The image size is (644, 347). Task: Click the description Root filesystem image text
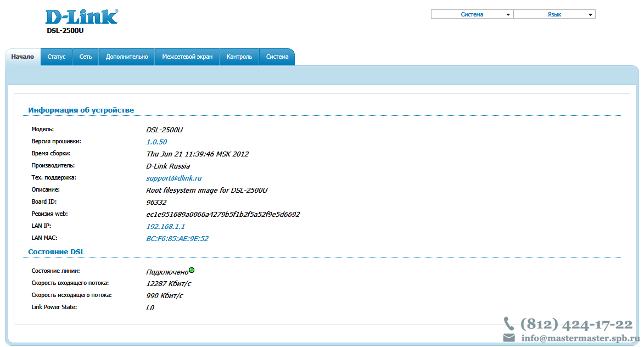coord(206,191)
